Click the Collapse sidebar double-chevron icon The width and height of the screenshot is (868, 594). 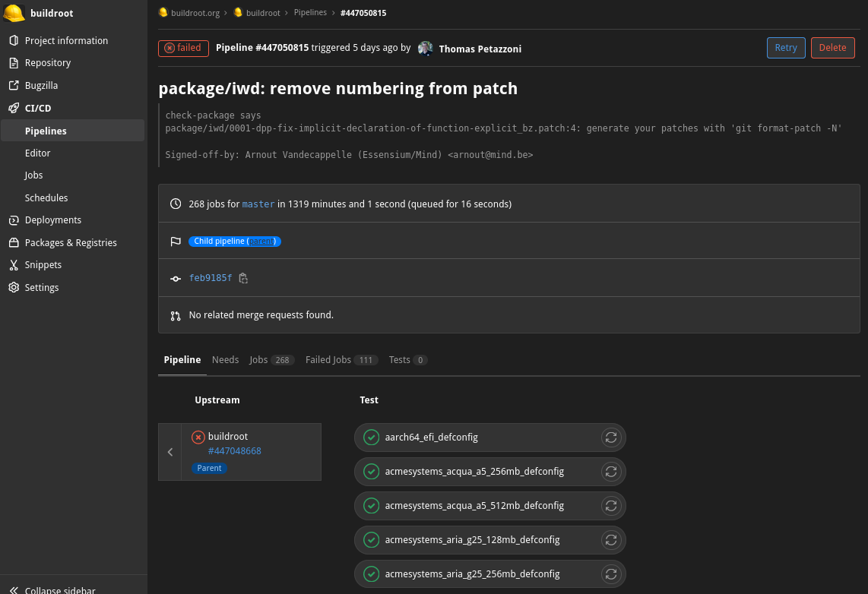14,589
